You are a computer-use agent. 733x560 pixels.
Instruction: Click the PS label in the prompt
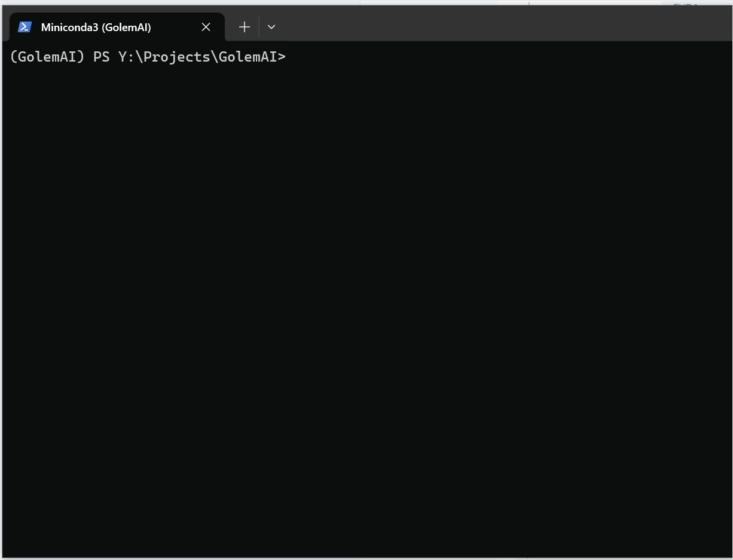102,57
